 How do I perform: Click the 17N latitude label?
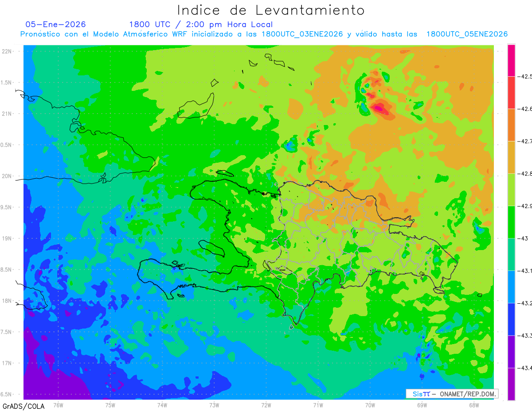point(8,364)
